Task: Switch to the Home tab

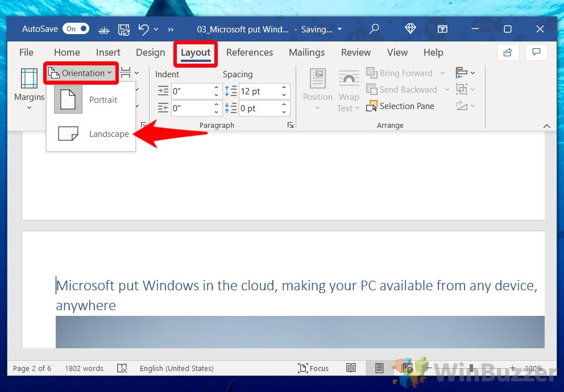Action: (x=67, y=52)
